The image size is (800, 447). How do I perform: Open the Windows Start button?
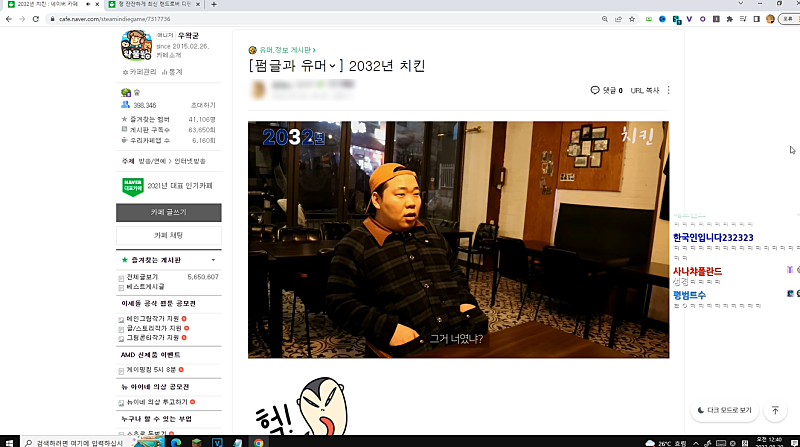tap(9, 442)
